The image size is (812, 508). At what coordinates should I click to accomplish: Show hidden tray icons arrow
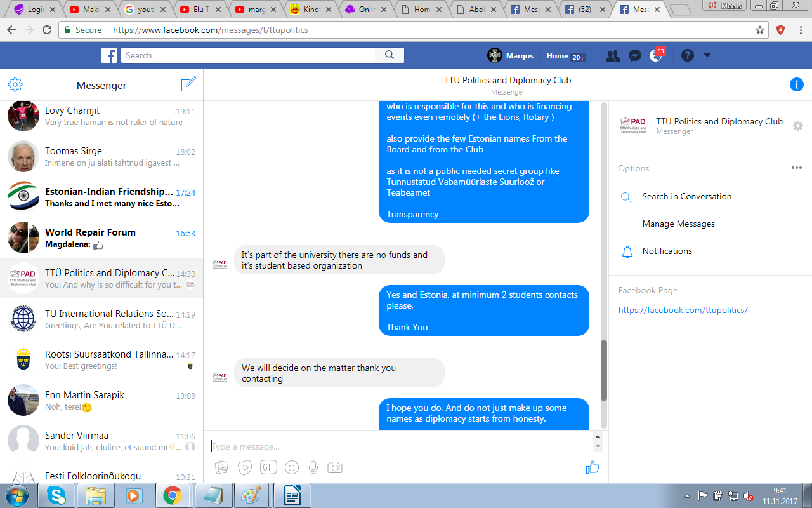(x=688, y=495)
